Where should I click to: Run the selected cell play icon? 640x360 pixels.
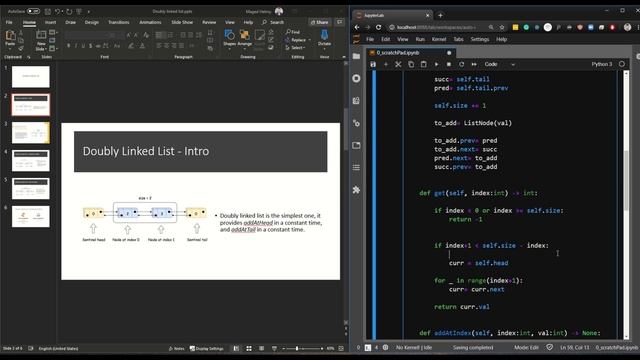[x=436, y=64]
